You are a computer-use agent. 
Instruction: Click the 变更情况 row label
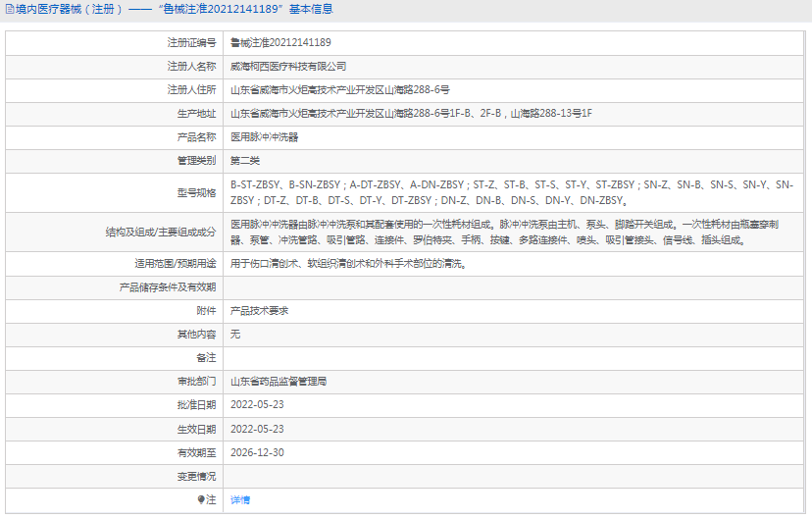(x=197, y=477)
